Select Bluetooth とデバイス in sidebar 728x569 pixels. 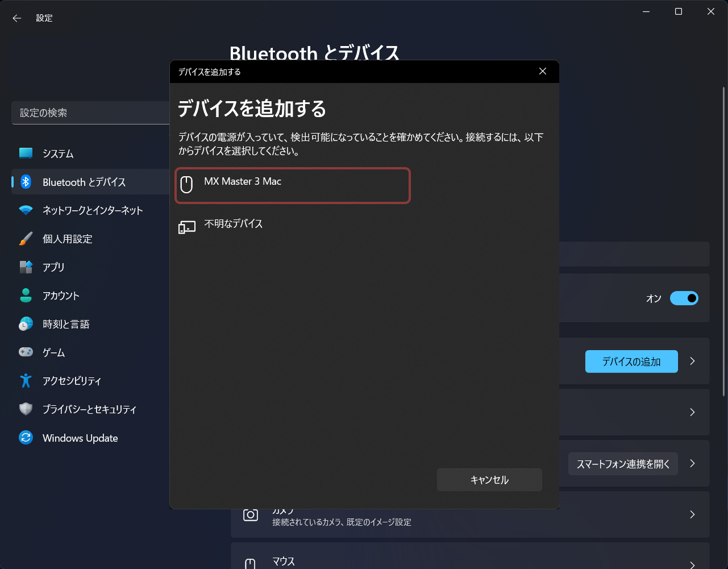[x=84, y=182]
